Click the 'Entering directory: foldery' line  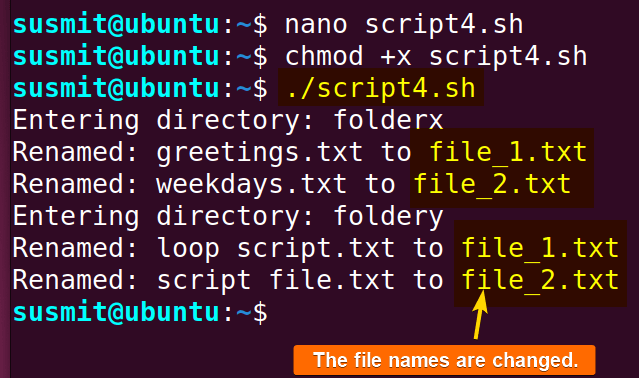228,217
